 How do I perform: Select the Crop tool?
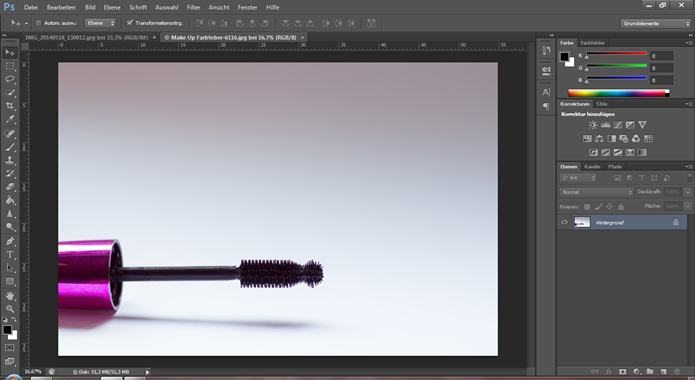click(x=10, y=106)
